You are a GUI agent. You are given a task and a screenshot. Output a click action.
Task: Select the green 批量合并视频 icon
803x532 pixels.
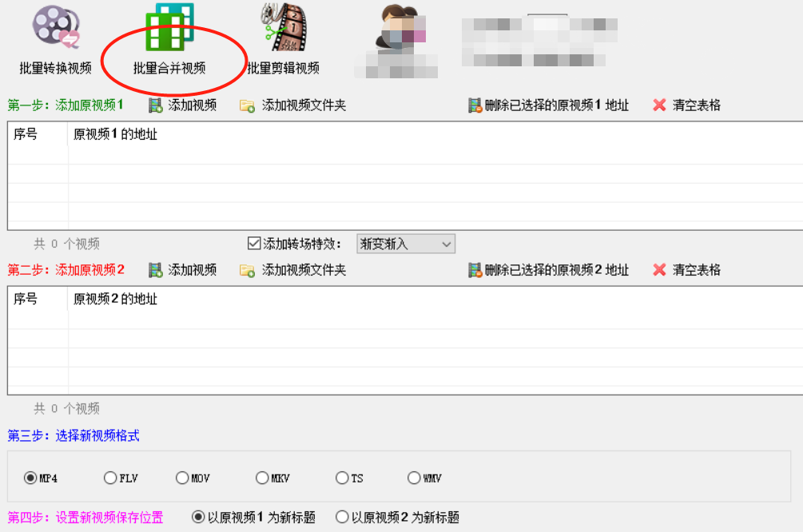tap(170, 26)
